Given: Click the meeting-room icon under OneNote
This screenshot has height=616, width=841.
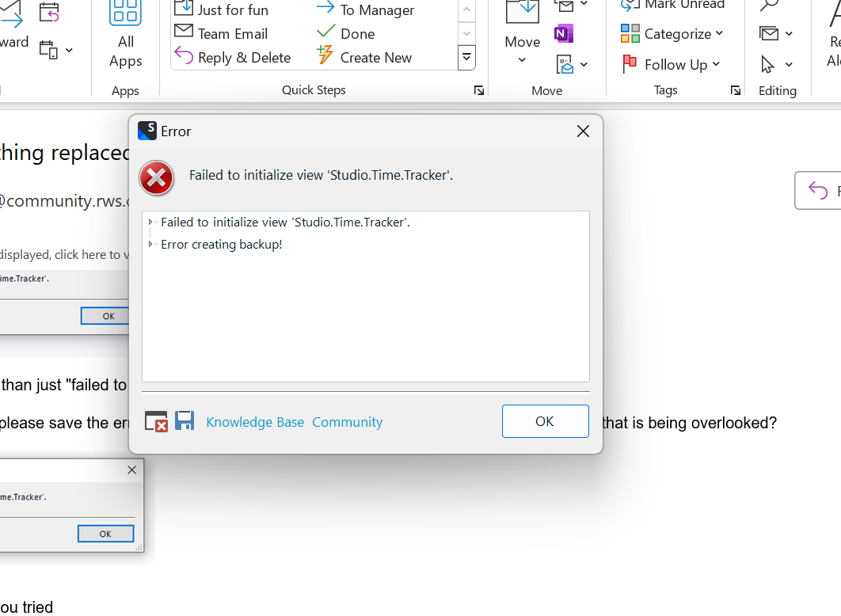Looking at the screenshot, I should [x=565, y=65].
